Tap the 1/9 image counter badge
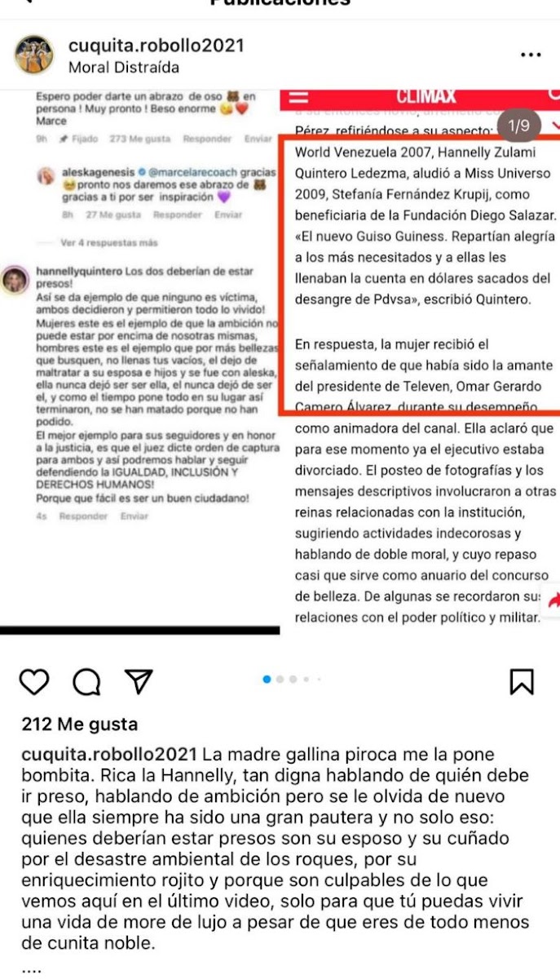This screenshot has width=560, height=979. [518, 126]
